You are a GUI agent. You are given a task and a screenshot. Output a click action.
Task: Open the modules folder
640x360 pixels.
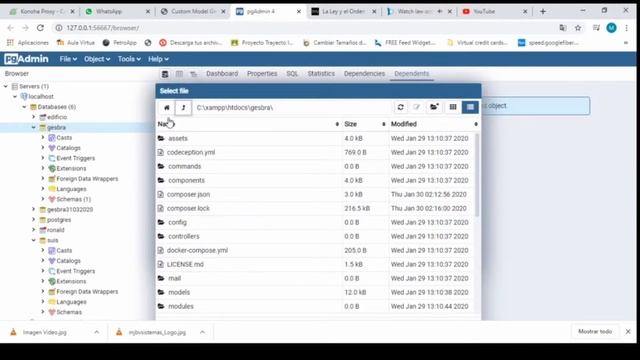pos(181,306)
